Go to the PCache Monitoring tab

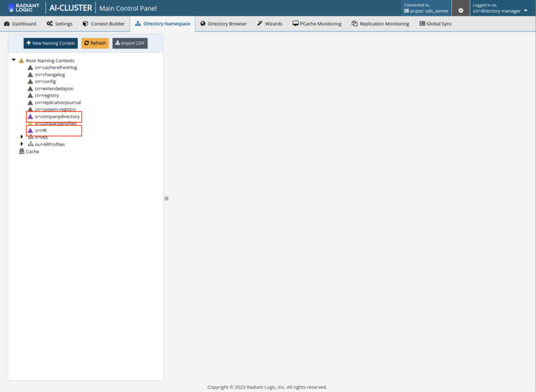click(x=317, y=24)
